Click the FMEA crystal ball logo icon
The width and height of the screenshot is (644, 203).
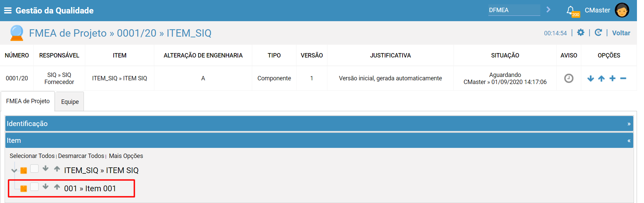pyautogui.click(x=16, y=33)
